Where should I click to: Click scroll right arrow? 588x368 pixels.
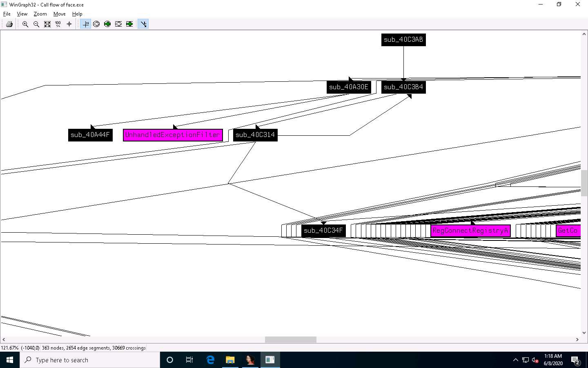pos(577,339)
